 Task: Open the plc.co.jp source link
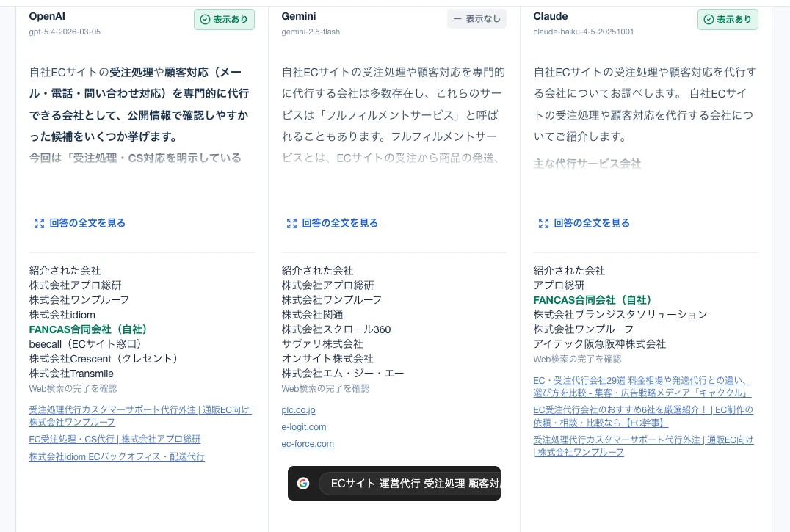(298, 410)
